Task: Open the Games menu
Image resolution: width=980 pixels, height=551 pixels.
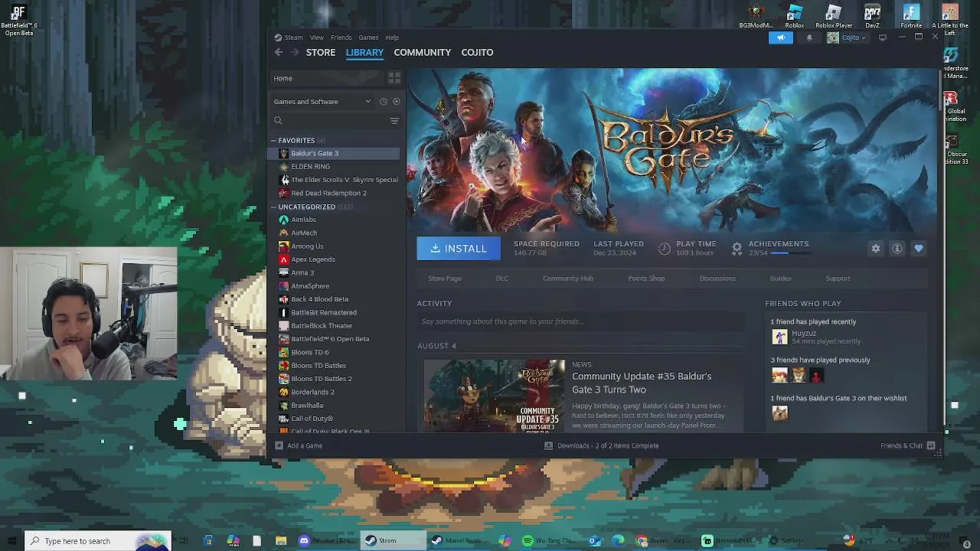Action: (x=368, y=37)
